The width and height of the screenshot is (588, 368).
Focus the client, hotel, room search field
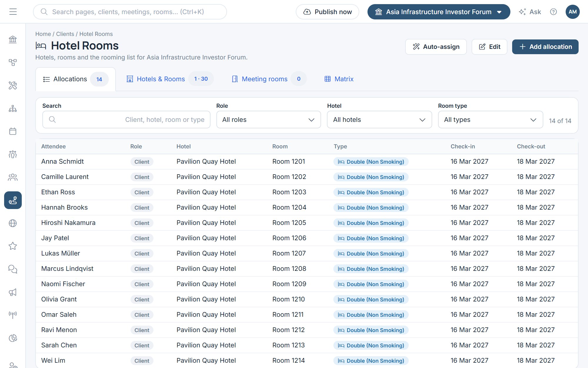coord(126,120)
